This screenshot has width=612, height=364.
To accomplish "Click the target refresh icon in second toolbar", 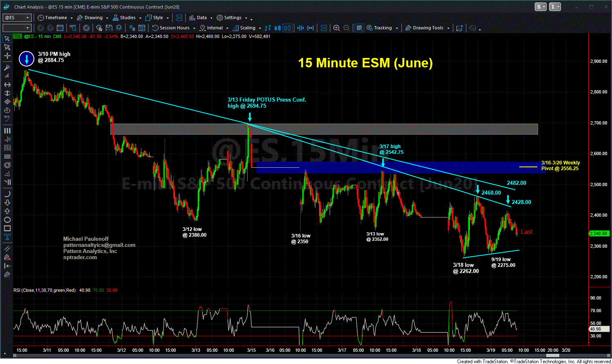I will click(x=86, y=28).
